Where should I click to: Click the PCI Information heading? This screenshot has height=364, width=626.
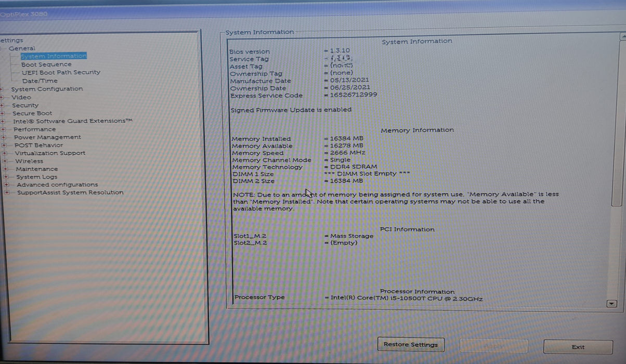[407, 229]
